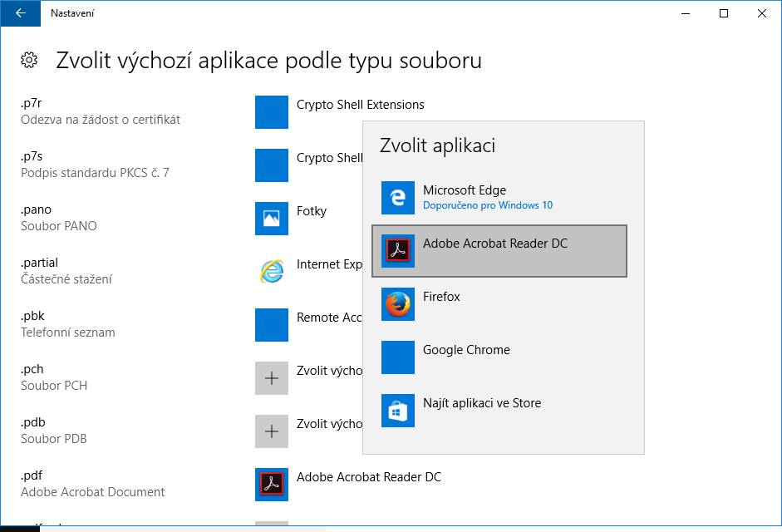Viewport: 782px width, 532px height.
Task: Click the .pdf extension text
Action: (x=32, y=475)
